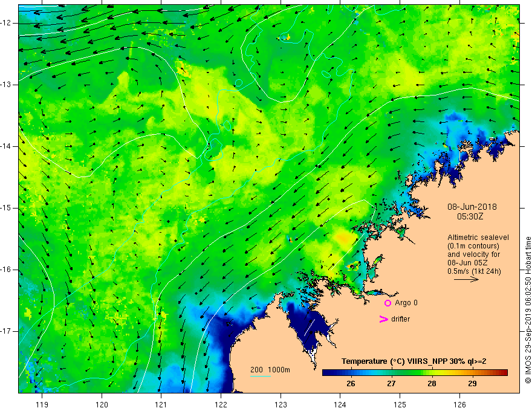Click longitude axis label '124'
This screenshot has height=411, width=532.
[340, 404]
